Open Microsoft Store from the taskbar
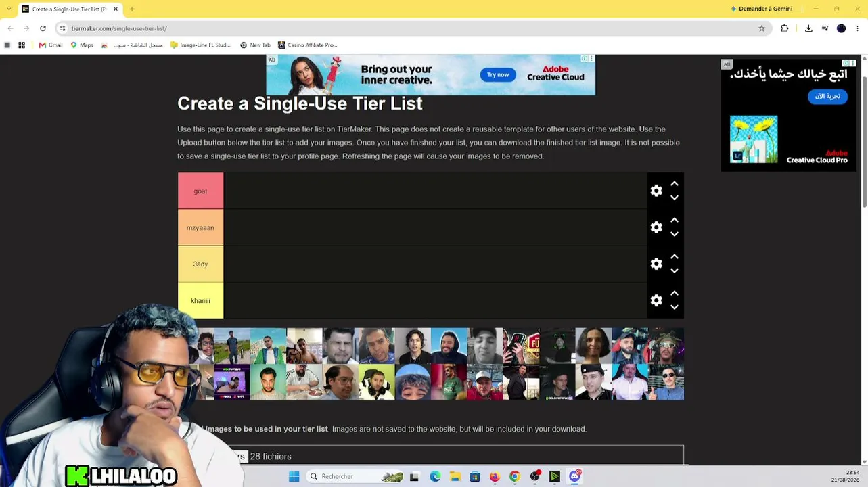 [475, 476]
